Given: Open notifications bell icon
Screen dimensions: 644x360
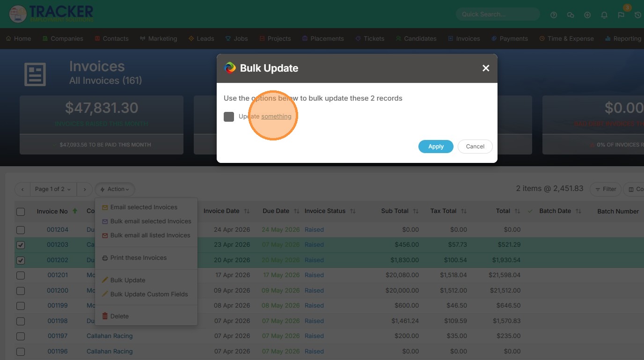Looking at the screenshot, I should click(x=604, y=15).
